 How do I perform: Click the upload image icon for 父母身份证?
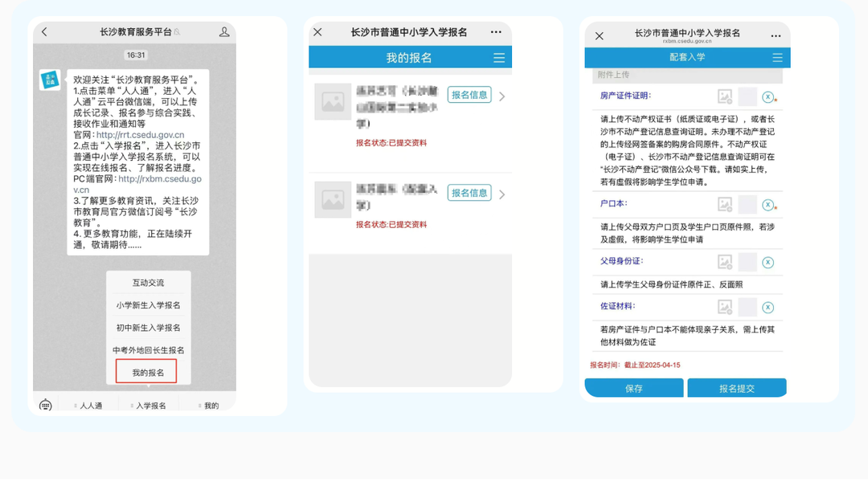pyautogui.click(x=725, y=262)
